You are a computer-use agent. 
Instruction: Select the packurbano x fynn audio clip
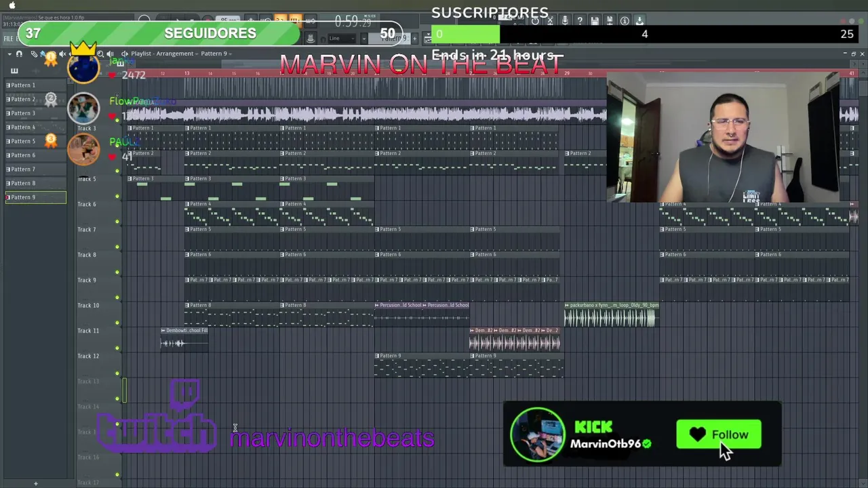tap(611, 314)
